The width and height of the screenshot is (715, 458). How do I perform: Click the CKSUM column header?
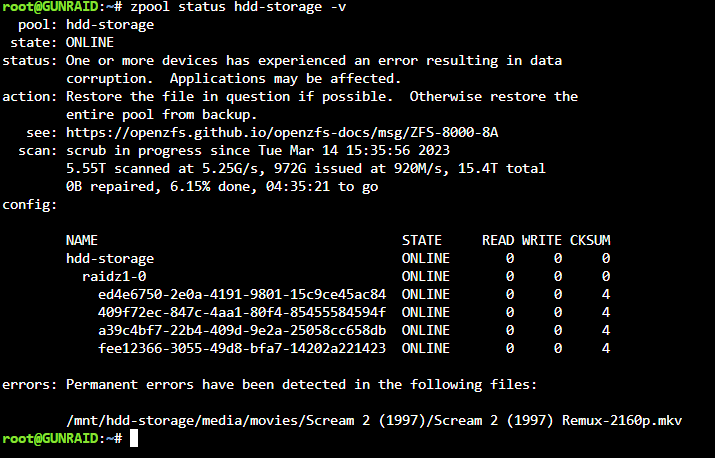click(x=590, y=240)
